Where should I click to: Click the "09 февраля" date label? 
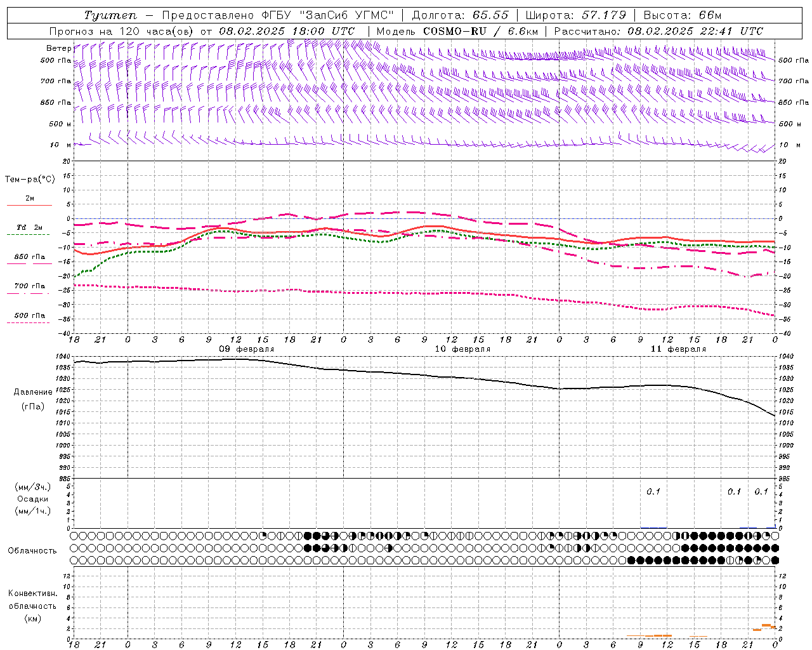[x=247, y=349]
